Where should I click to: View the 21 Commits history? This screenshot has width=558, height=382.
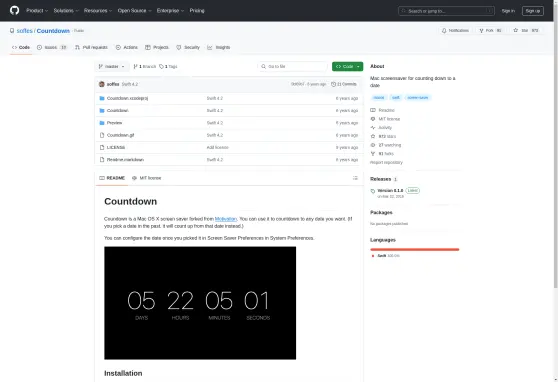(344, 84)
